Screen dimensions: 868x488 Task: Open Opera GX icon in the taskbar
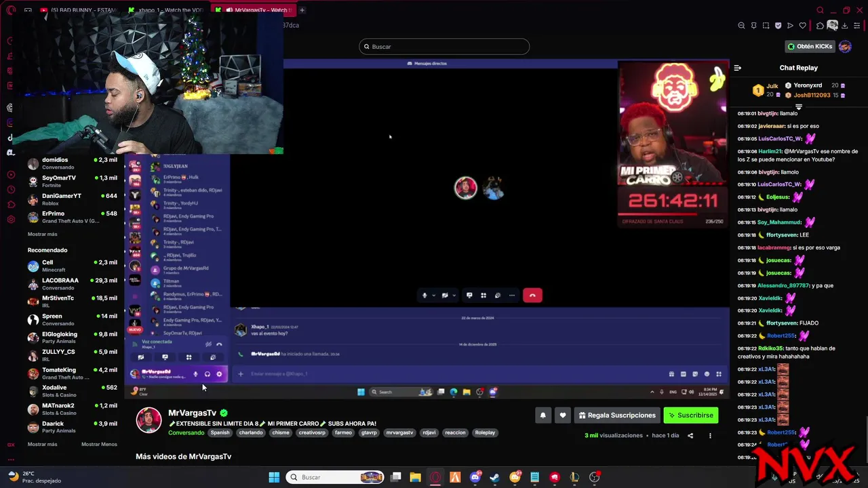click(435, 477)
